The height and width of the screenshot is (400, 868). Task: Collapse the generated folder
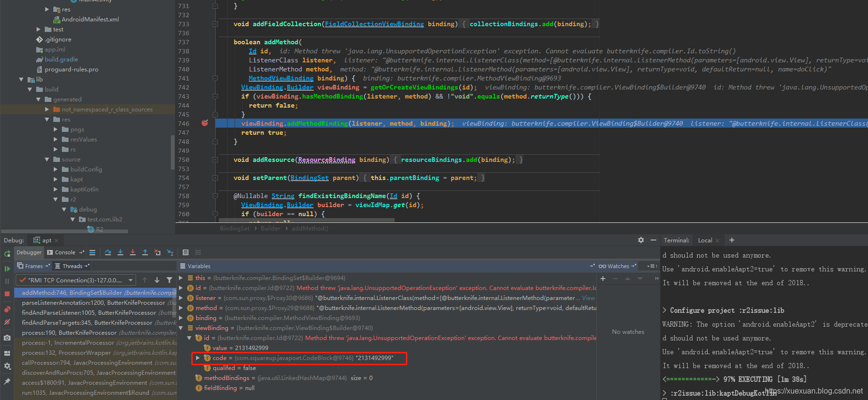tap(39, 100)
